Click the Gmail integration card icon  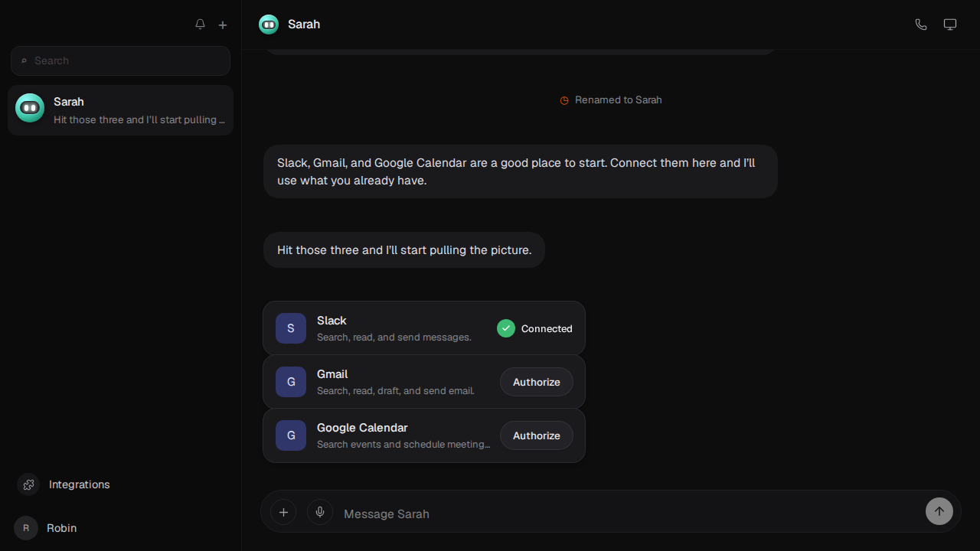coord(291,382)
